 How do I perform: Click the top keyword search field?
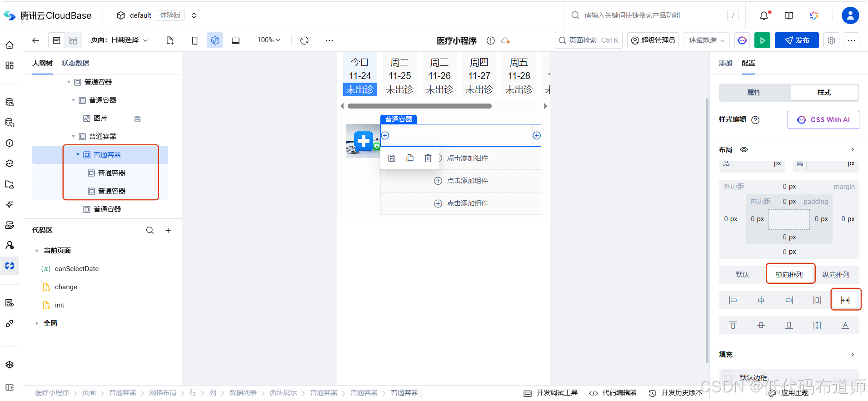654,15
